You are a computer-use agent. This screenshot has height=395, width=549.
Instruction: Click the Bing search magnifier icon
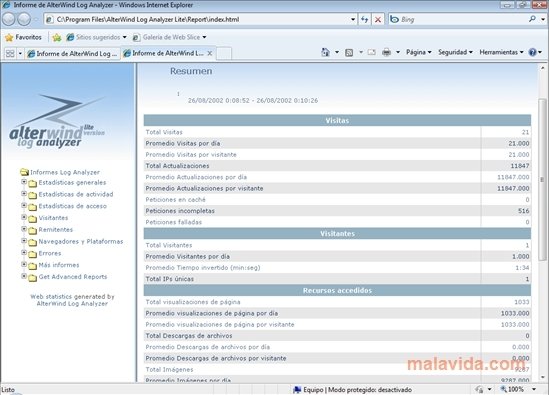pos(532,19)
